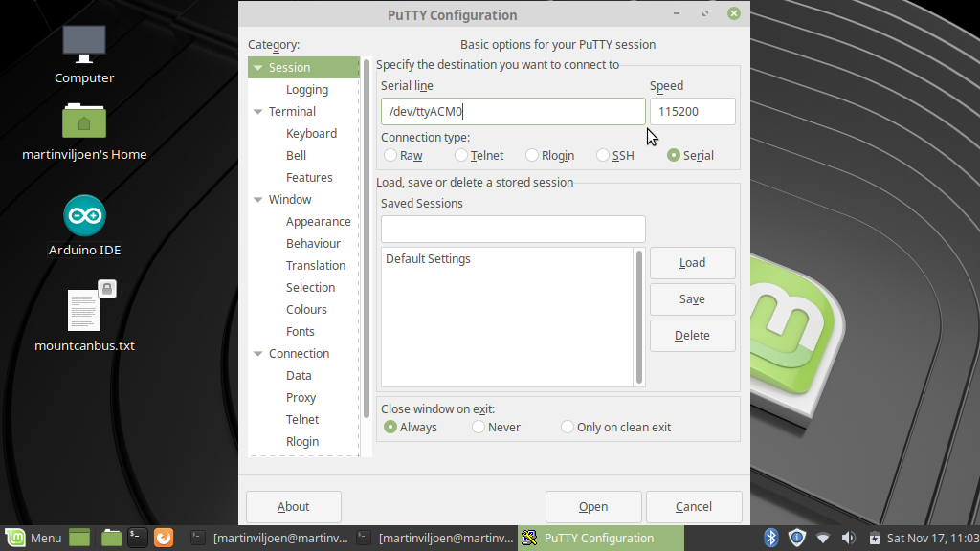The height and width of the screenshot is (551, 980).
Task: Set close window on exit to Never
Action: click(479, 427)
